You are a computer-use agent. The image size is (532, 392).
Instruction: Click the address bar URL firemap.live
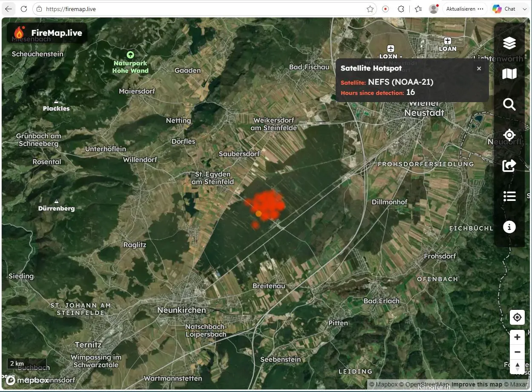click(71, 9)
